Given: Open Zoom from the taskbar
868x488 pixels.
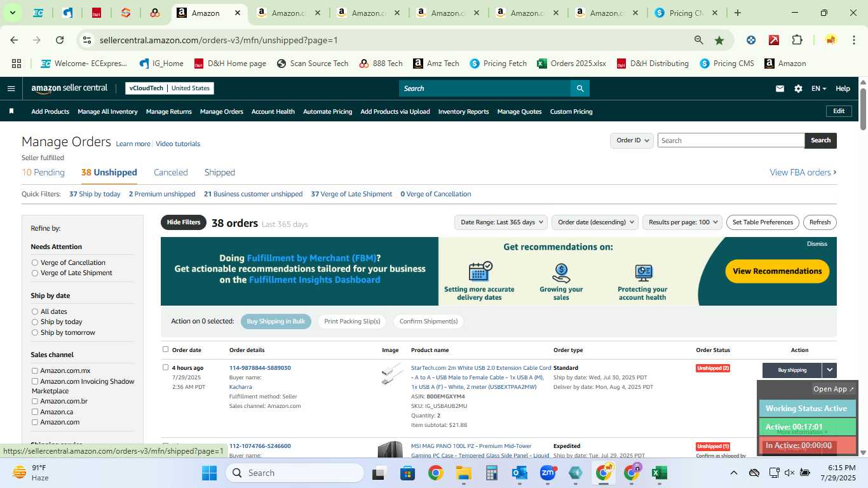Looking at the screenshot, I should click(548, 473).
